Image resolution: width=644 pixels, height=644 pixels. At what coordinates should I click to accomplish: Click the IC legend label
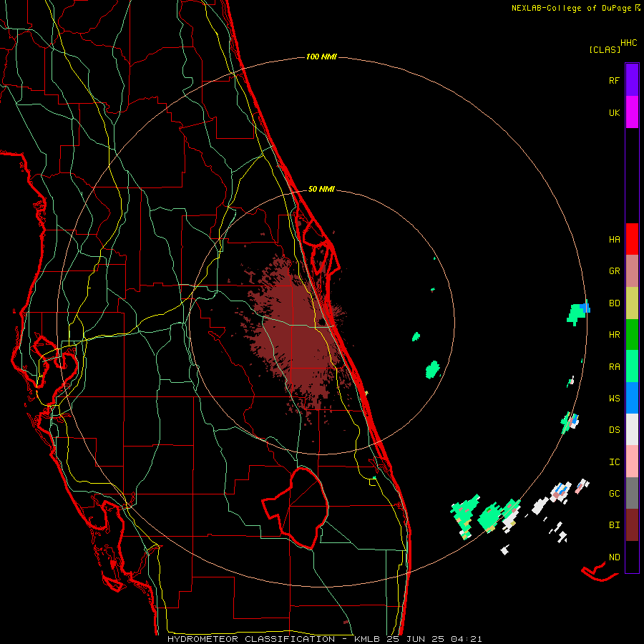coord(614,462)
